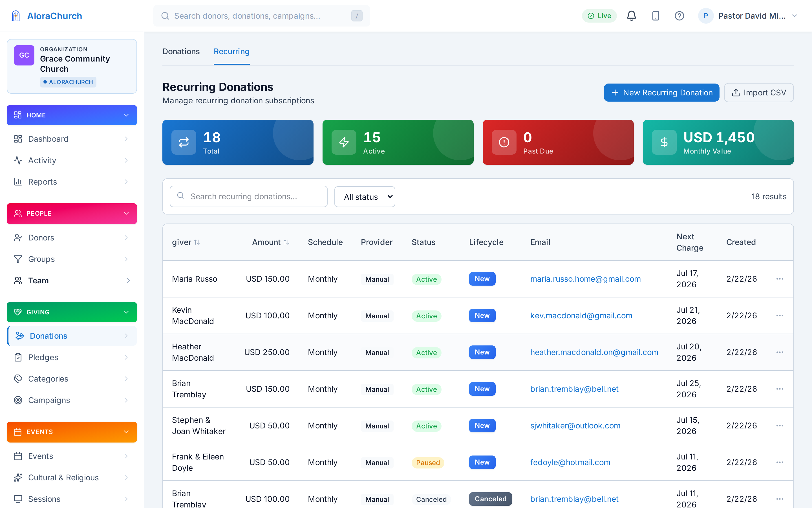
Task: Click the Next Charge column header
Action: (x=690, y=242)
